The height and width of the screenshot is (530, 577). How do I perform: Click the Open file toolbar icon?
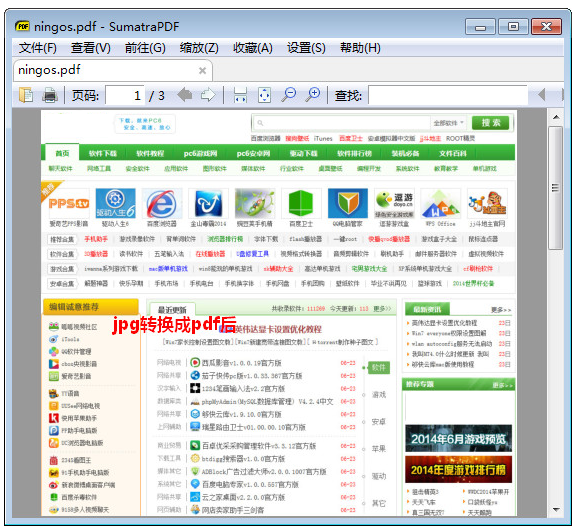tap(26, 95)
